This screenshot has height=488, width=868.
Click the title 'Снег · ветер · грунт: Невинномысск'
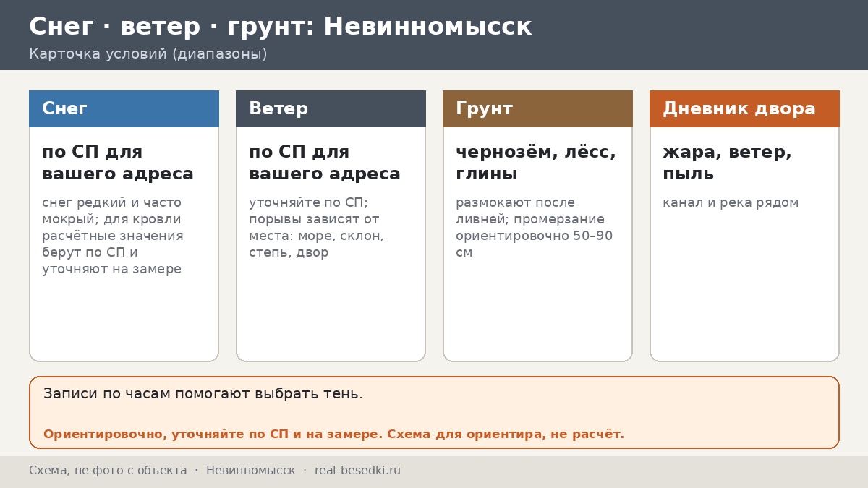coord(280,27)
